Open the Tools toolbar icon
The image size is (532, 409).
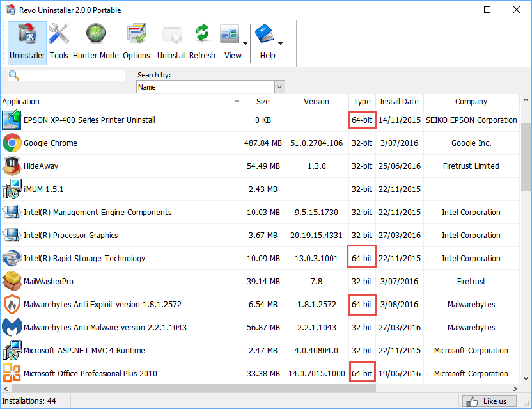tap(59, 34)
